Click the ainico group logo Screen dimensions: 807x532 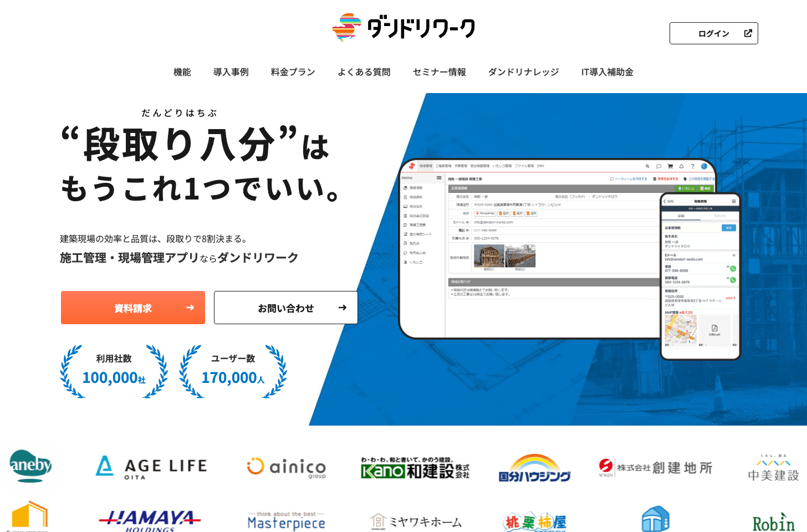pyautogui.click(x=287, y=467)
